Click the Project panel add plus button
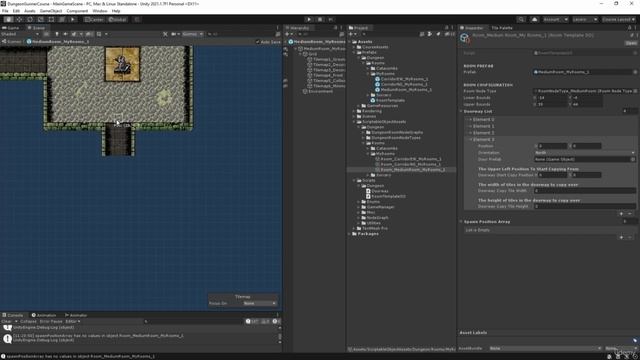 pos(351,34)
